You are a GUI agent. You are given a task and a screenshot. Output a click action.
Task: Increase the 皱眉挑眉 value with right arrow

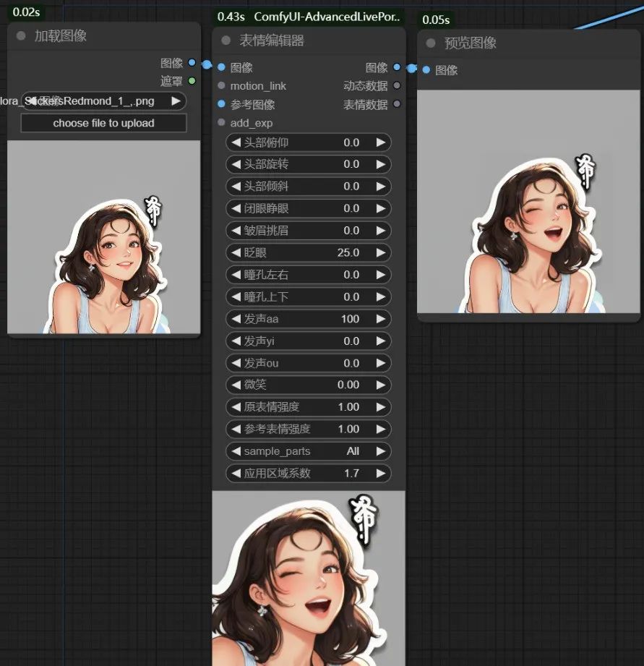coord(381,231)
